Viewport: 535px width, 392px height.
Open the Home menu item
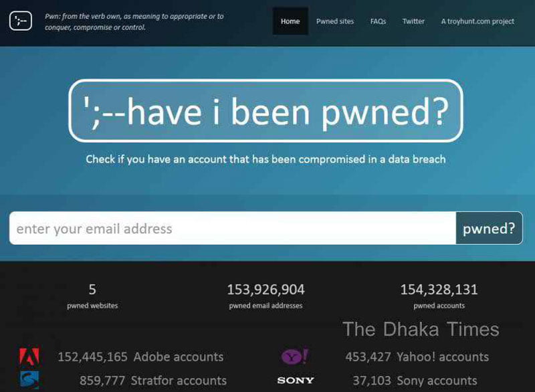tap(290, 21)
